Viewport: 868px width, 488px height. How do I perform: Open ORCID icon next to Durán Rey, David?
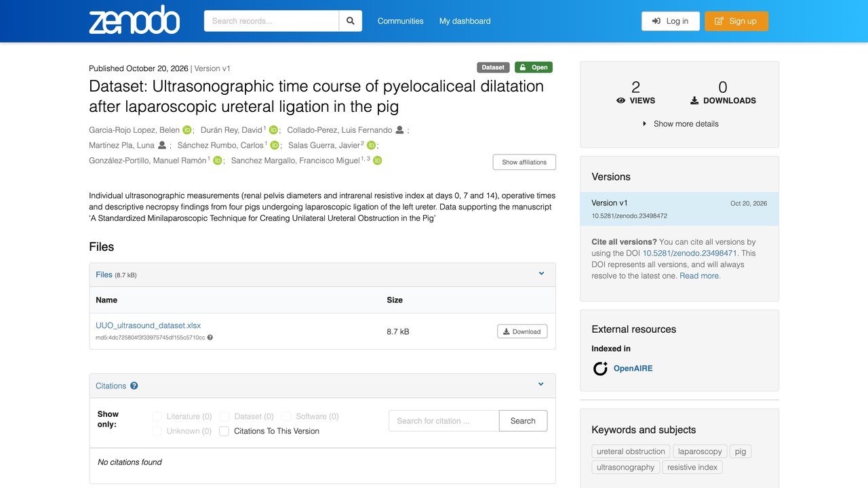[274, 130]
